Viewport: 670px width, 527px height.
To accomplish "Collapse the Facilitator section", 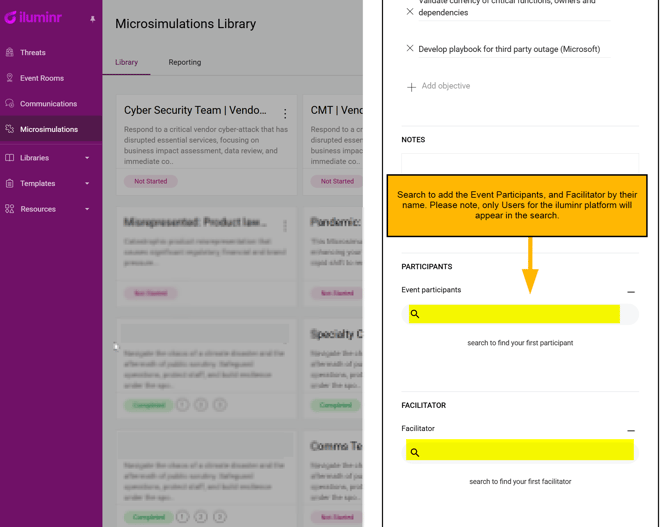I will pos(631,431).
